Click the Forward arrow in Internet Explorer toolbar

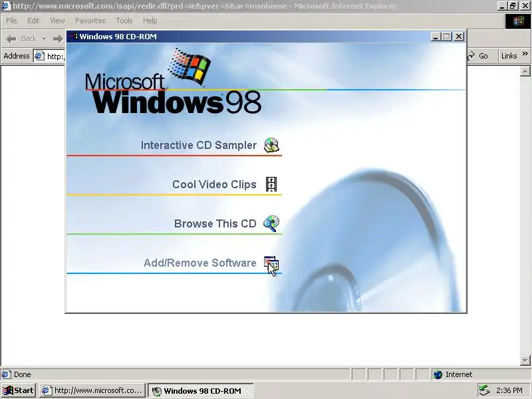point(58,39)
